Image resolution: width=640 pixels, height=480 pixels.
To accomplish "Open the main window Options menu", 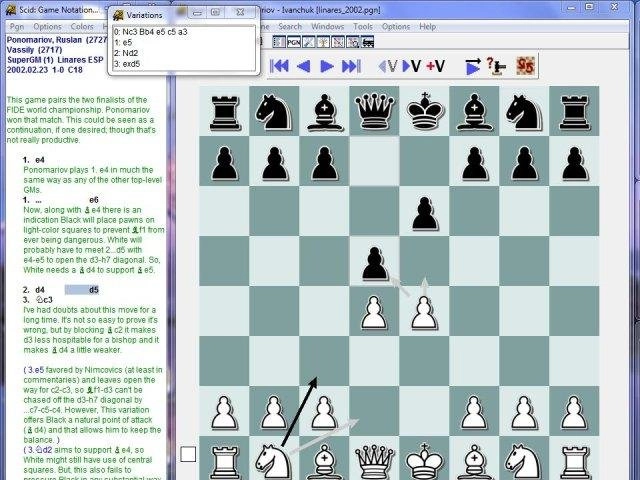I will (x=396, y=27).
